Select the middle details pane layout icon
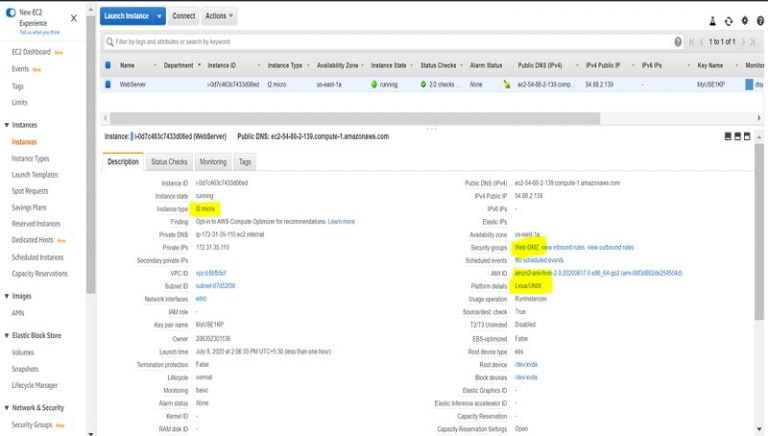 click(737, 137)
